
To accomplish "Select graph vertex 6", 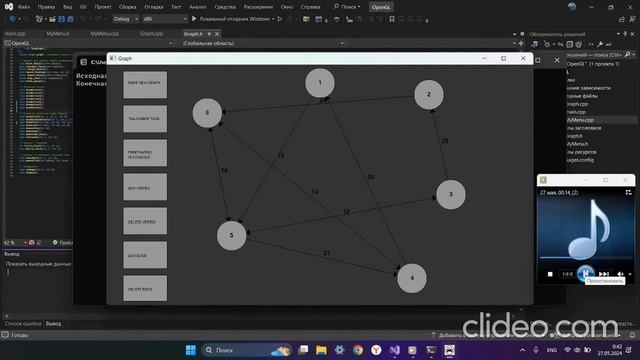I will pos(207,113).
